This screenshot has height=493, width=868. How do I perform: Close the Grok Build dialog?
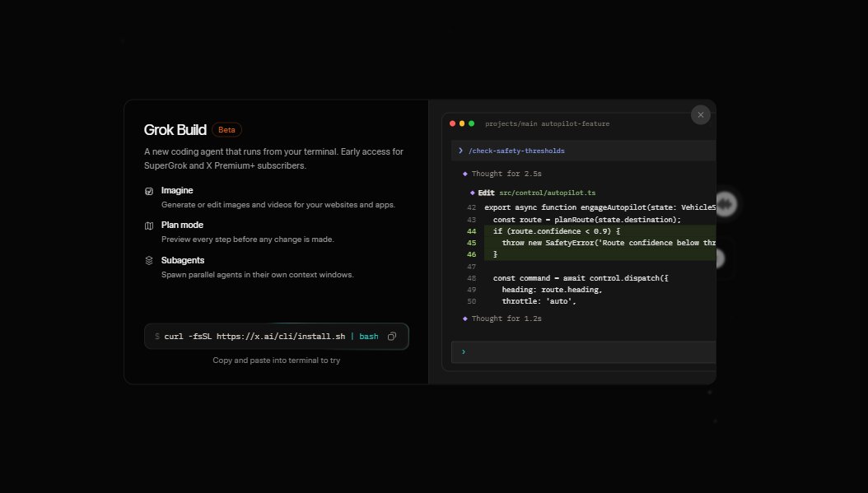[x=700, y=115]
